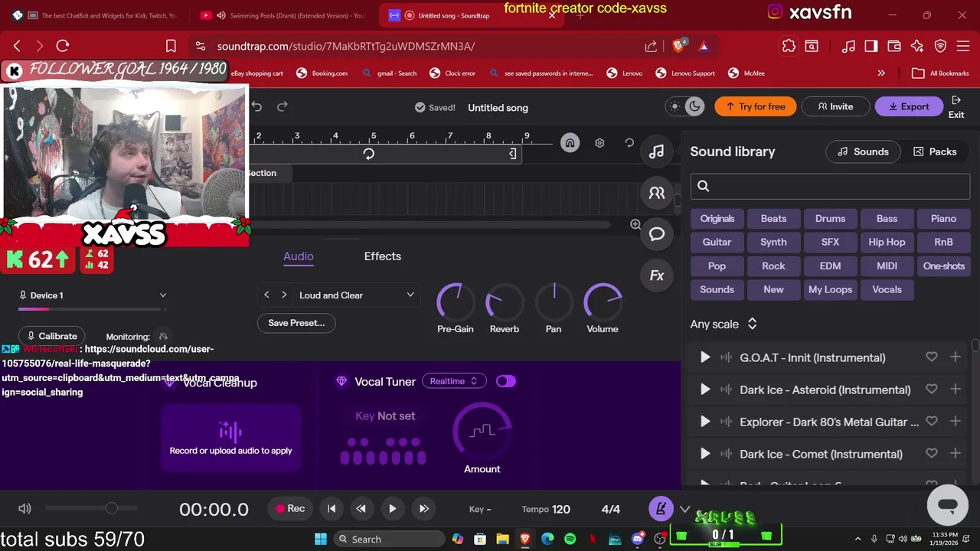Add G.O.A.T - Innit (Instrumental) to project

click(955, 357)
